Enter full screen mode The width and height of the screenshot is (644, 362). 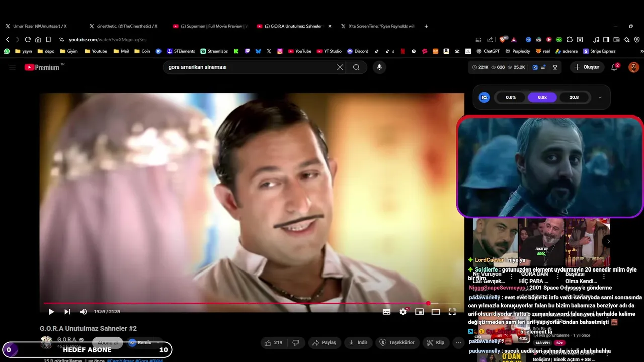(452, 312)
